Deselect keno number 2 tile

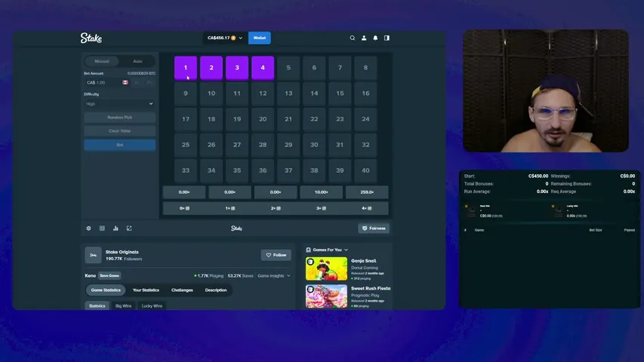(211, 68)
